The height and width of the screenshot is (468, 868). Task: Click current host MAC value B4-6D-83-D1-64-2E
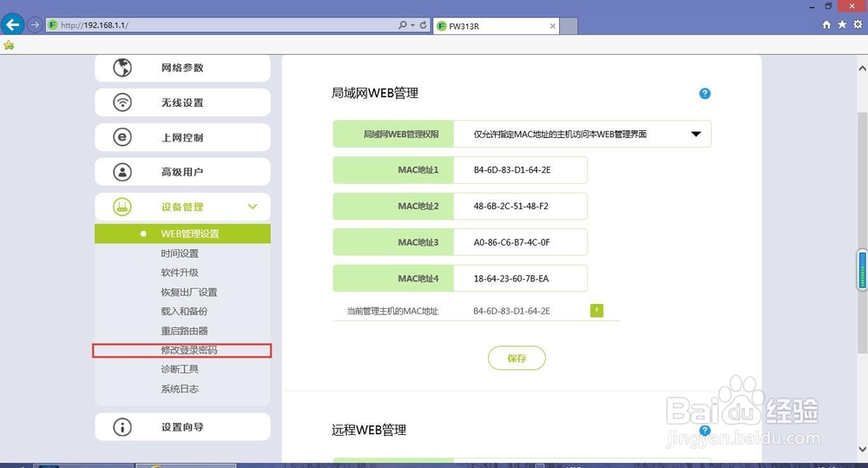pyautogui.click(x=511, y=311)
